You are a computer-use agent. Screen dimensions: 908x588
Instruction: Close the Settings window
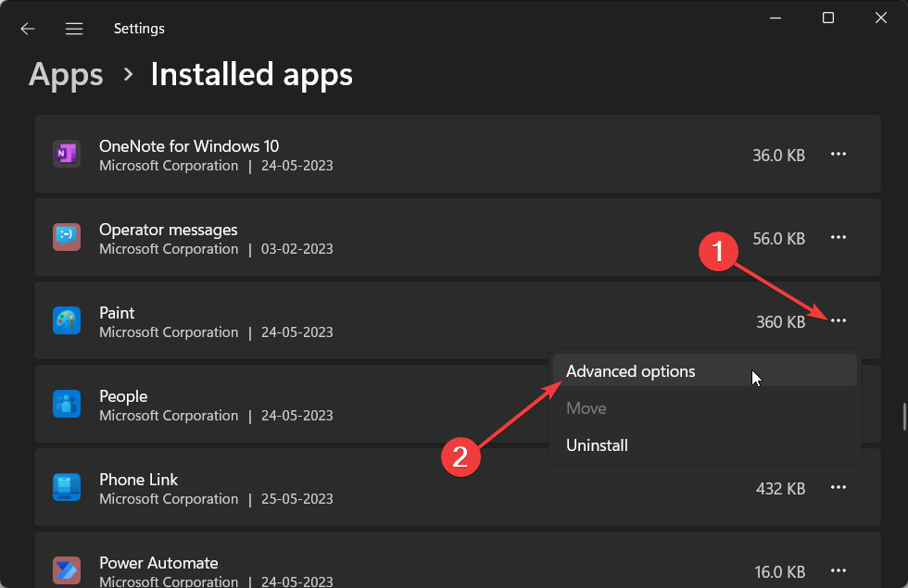pyautogui.click(x=881, y=18)
